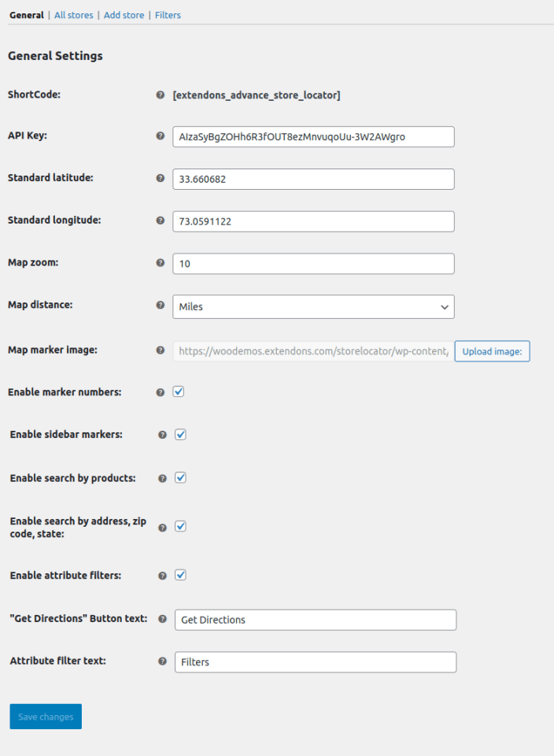Click the Attribute filter text help icon
The height and width of the screenshot is (756, 554).
163,661
